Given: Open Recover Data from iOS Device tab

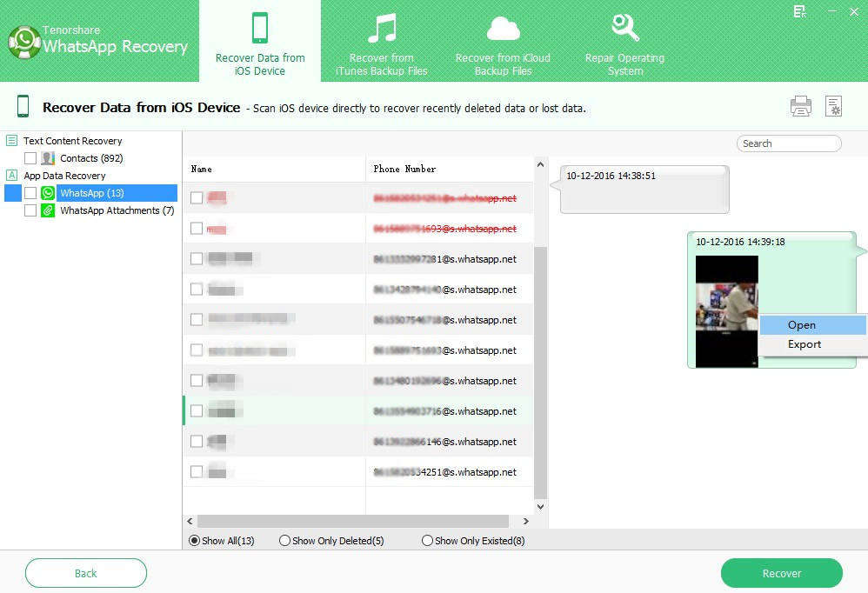Looking at the screenshot, I should click(260, 42).
